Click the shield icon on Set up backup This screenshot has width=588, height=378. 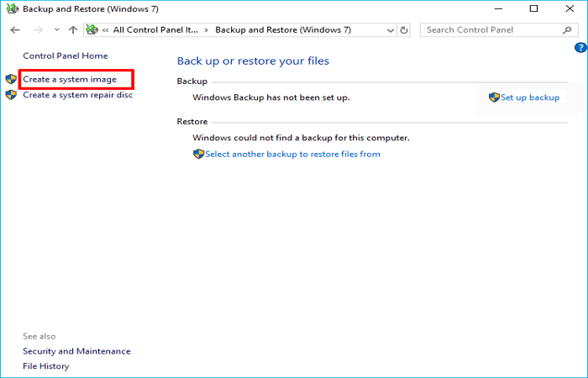(494, 97)
